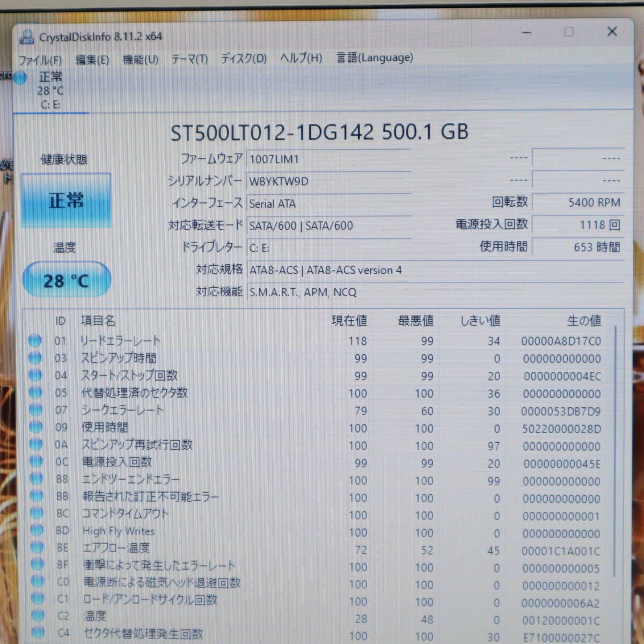Open the ファイル(F) menu
Image resolution: width=644 pixels, height=644 pixels.
(x=40, y=60)
